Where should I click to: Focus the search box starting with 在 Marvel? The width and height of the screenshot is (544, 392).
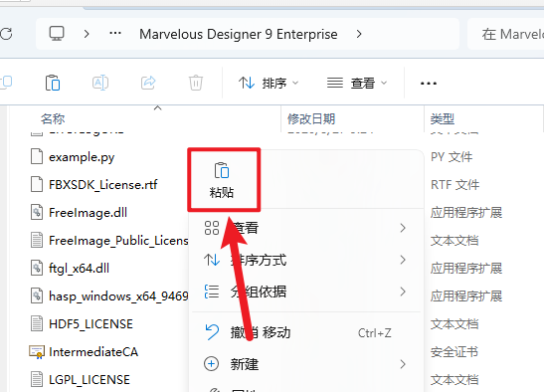tap(505, 34)
